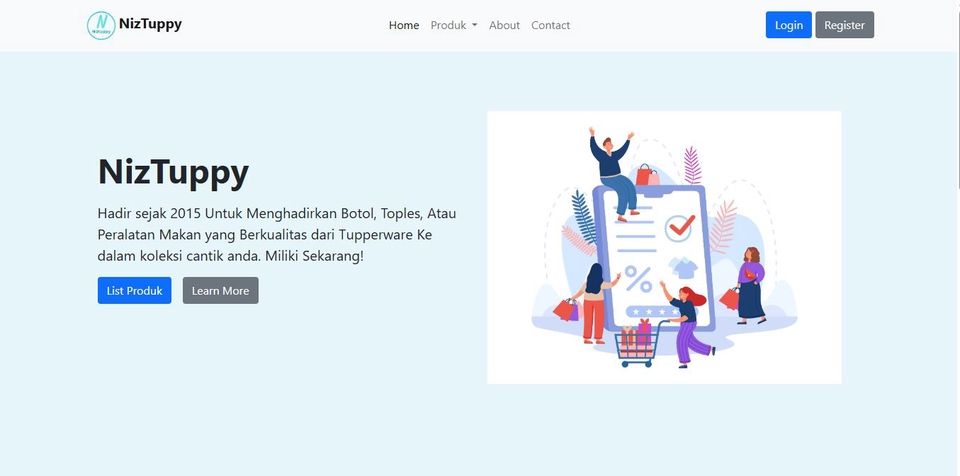960x476 pixels.
Task: Click the page's vertical scrollbar thumb
Action: (x=958, y=95)
